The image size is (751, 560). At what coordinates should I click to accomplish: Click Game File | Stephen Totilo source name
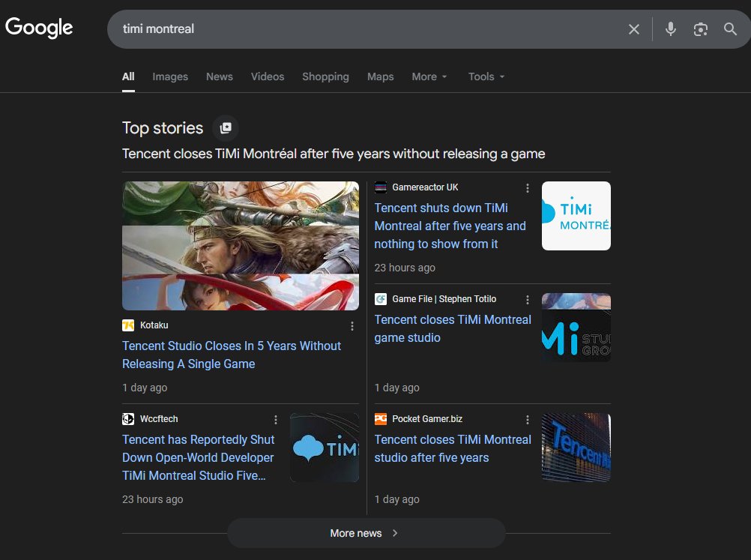coord(444,299)
